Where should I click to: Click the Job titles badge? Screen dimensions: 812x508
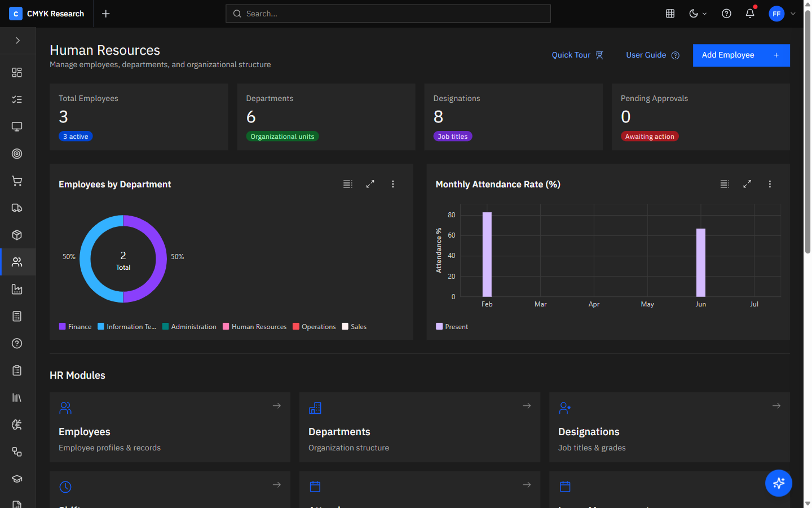click(453, 137)
